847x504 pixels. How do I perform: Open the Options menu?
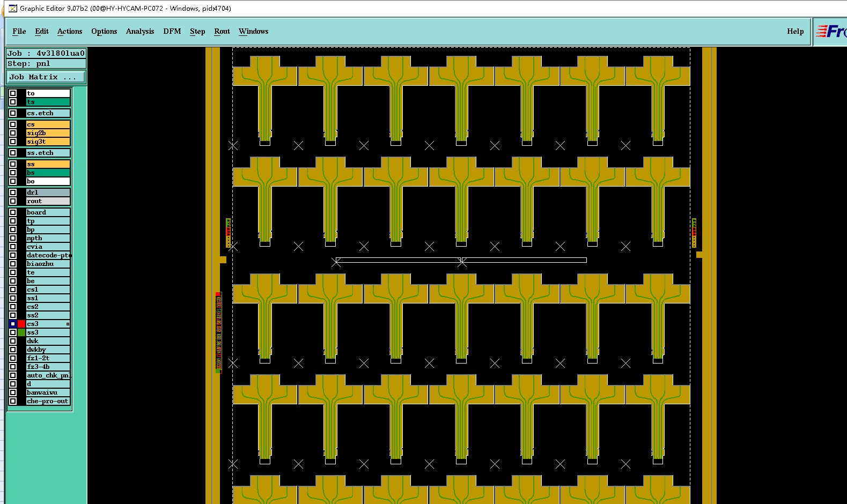(x=104, y=32)
